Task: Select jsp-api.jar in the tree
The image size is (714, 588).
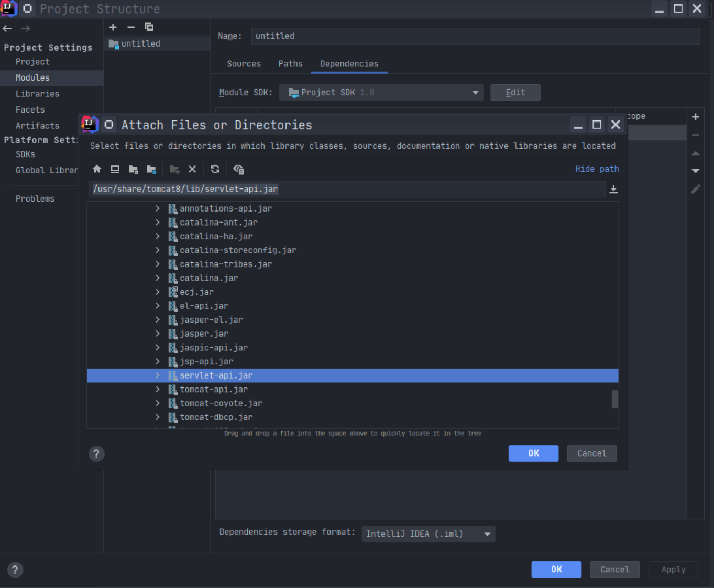Action: coord(206,362)
